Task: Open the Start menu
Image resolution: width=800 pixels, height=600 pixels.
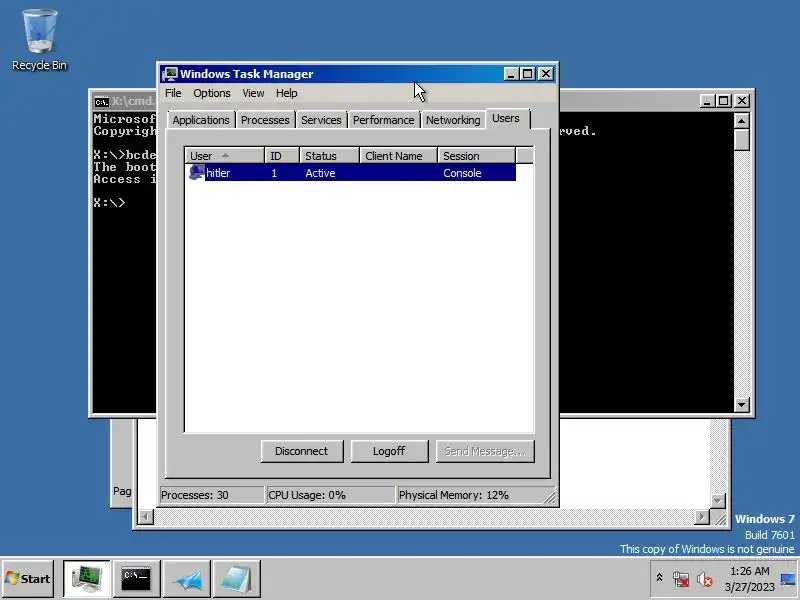Action: click(28, 579)
